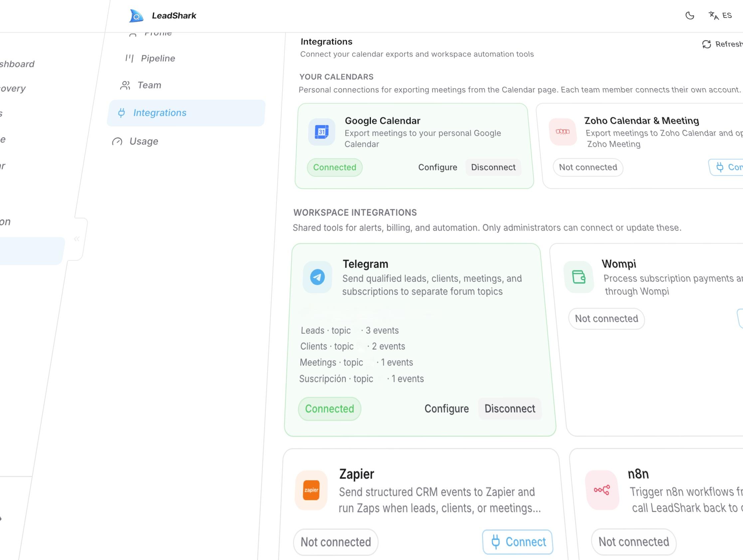Click the Telegram paper-plane icon
743x560 pixels.
pos(317,277)
